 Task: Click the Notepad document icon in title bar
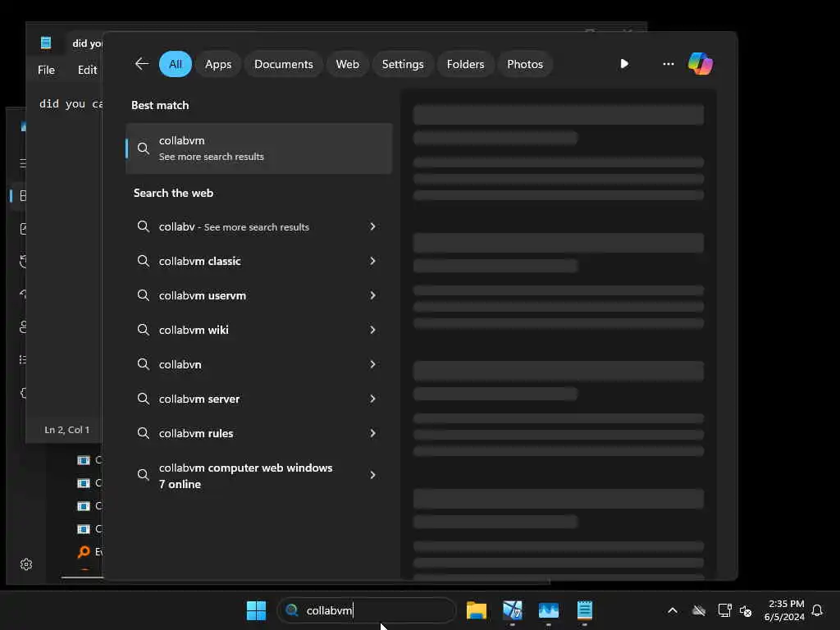[x=46, y=43]
